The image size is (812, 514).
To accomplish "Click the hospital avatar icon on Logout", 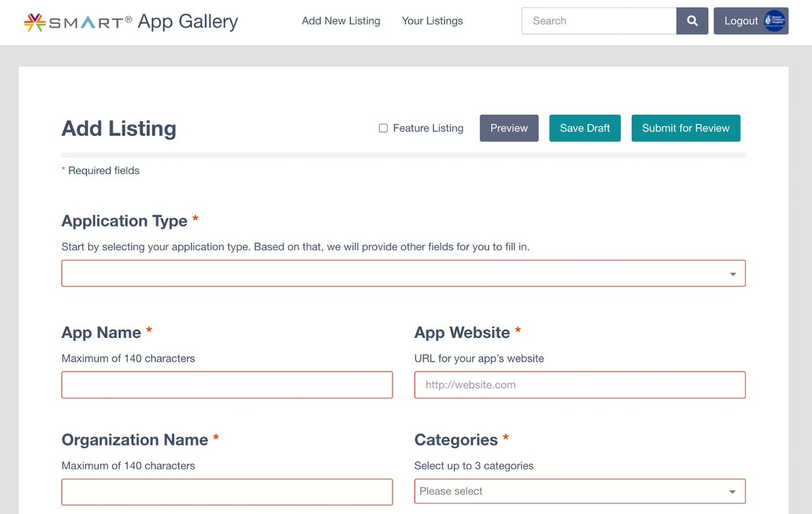I will tap(773, 21).
